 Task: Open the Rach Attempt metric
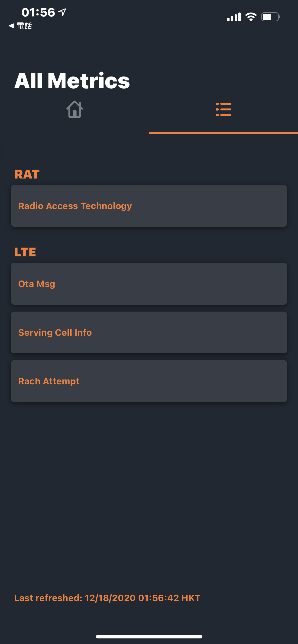tap(149, 381)
